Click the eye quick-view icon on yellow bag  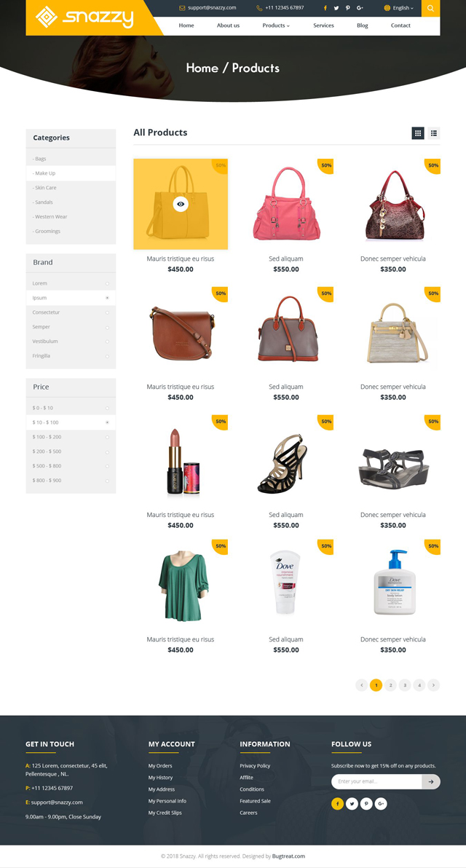[x=180, y=205]
